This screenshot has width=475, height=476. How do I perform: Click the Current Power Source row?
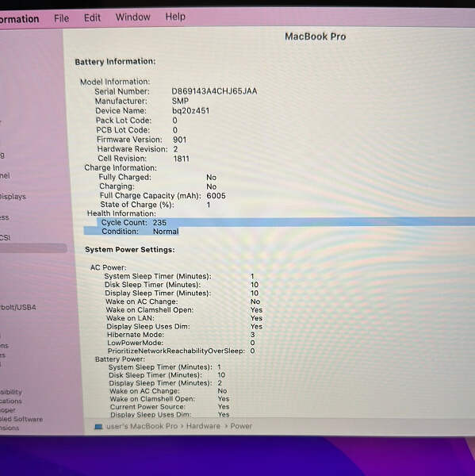pyautogui.click(x=170, y=407)
